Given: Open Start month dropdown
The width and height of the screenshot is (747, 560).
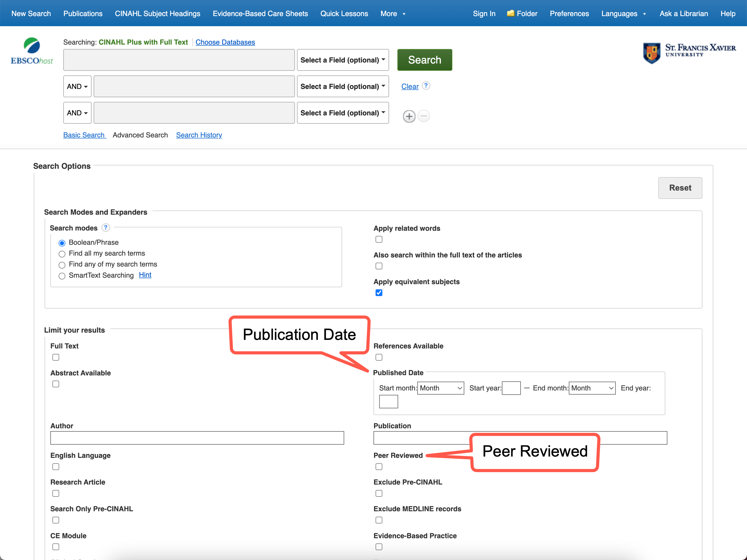Looking at the screenshot, I should click(x=441, y=388).
